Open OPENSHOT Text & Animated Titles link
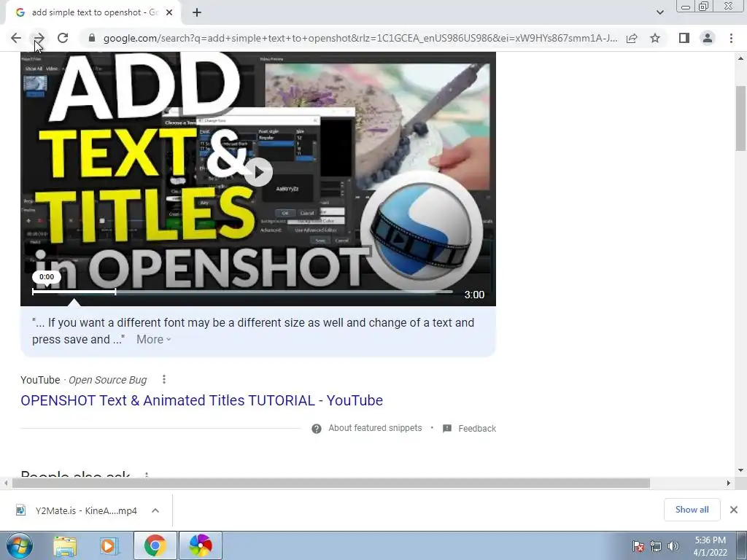Image resolution: width=747 pixels, height=560 pixels. click(201, 400)
